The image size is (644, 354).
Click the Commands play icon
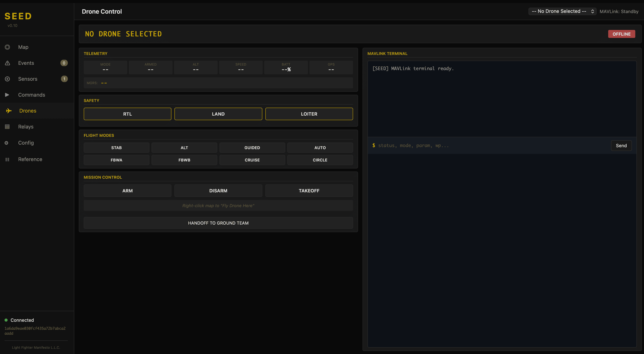(7, 95)
